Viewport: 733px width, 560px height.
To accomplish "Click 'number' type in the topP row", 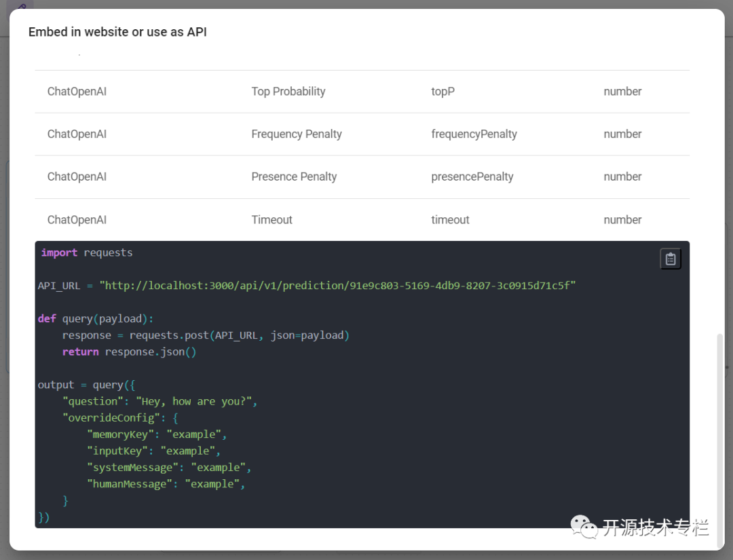I will [x=622, y=91].
